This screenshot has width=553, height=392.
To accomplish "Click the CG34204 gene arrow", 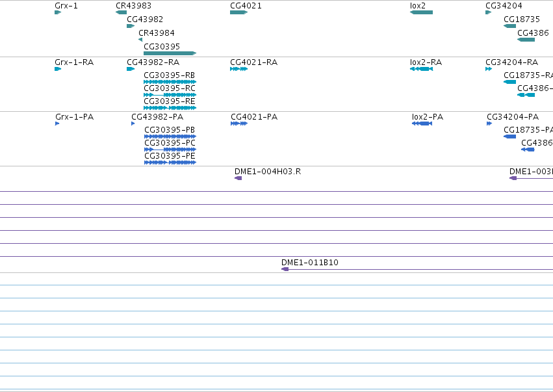I will pos(489,12).
